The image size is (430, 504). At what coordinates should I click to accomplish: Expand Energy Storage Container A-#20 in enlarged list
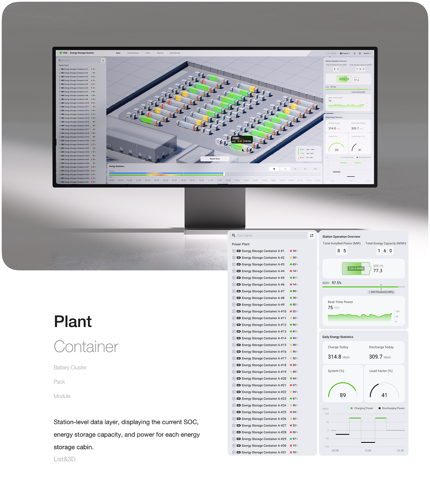click(234, 378)
